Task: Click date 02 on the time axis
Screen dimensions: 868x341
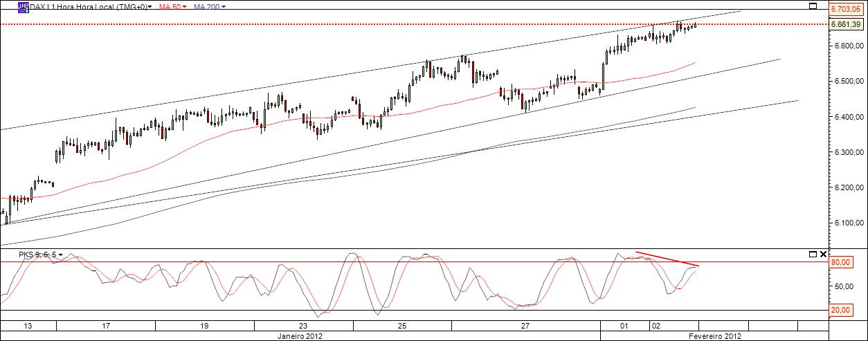Action: [x=656, y=325]
